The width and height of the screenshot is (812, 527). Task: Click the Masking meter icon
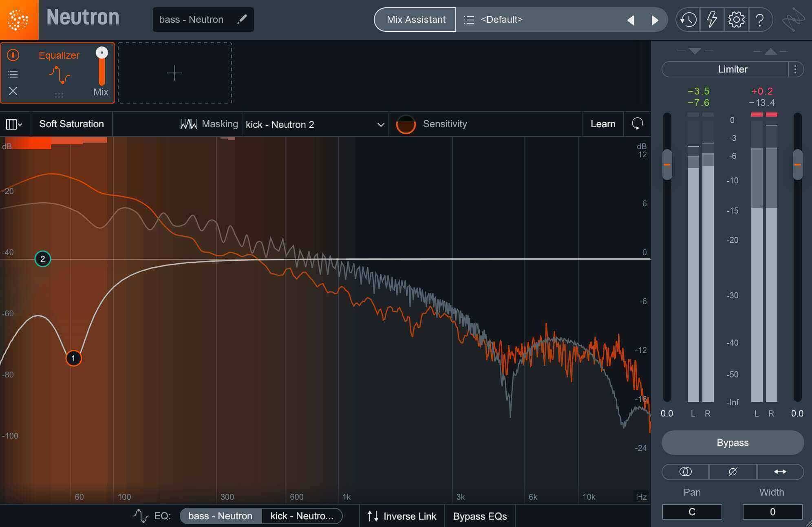(188, 124)
